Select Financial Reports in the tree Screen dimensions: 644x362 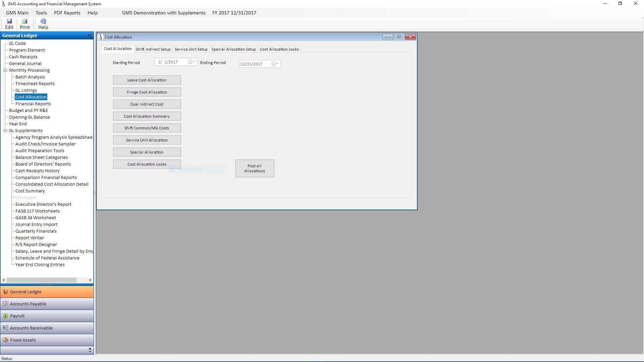pos(33,104)
